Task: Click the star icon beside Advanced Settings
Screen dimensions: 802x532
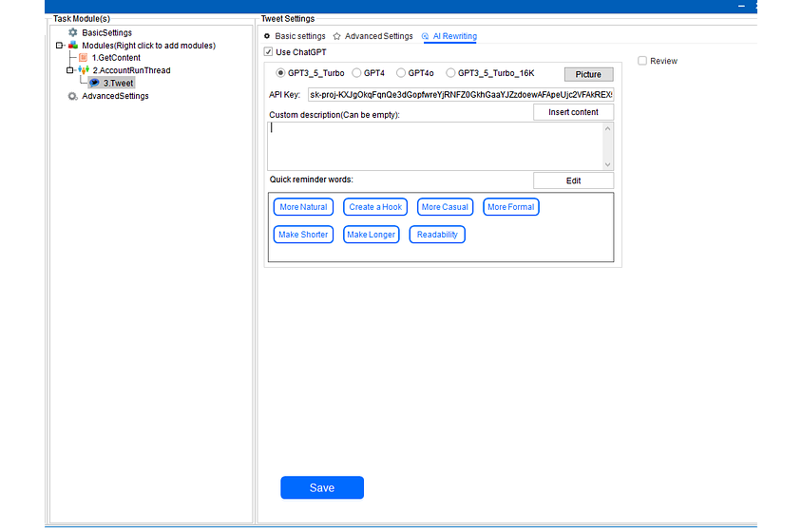Action: tap(336, 37)
